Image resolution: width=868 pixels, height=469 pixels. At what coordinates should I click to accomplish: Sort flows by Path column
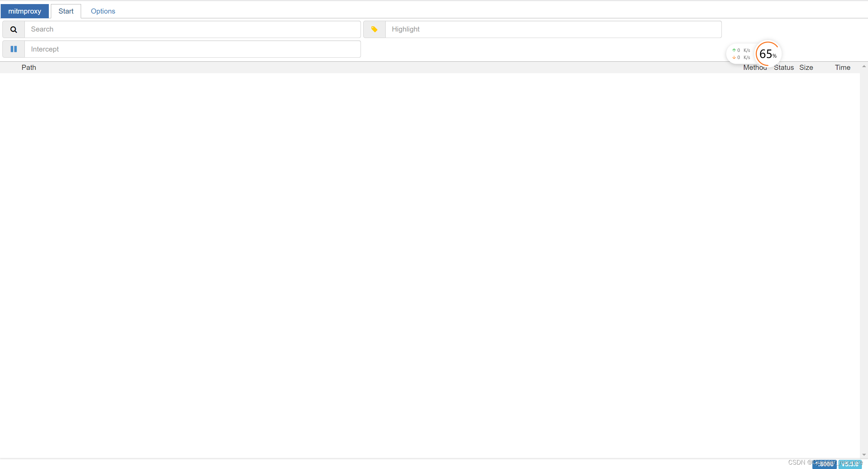coord(29,67)
